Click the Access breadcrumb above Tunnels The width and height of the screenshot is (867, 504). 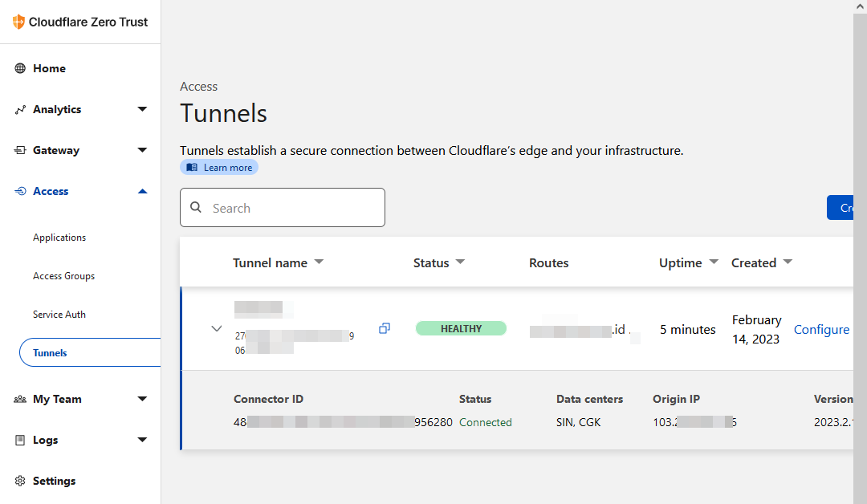198,87
